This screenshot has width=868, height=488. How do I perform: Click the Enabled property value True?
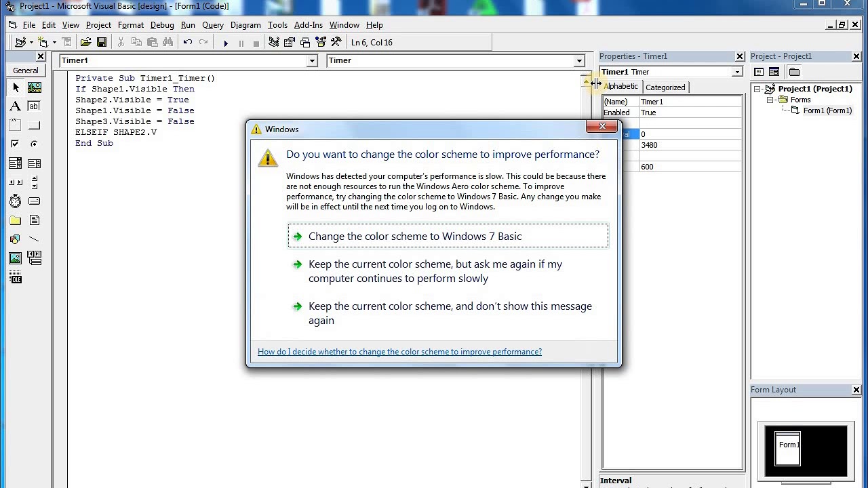pos(690,113)
